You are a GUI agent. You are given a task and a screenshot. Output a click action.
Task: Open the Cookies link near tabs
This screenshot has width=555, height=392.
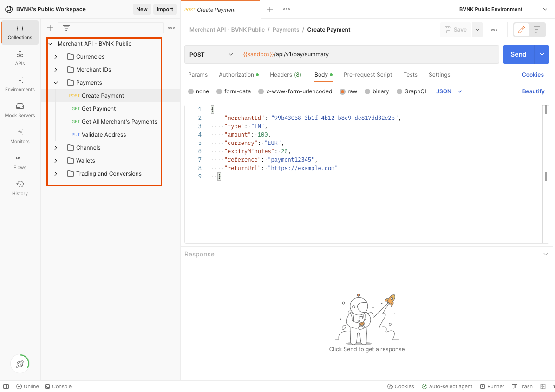pyautogui.click(x=533, y=75)
